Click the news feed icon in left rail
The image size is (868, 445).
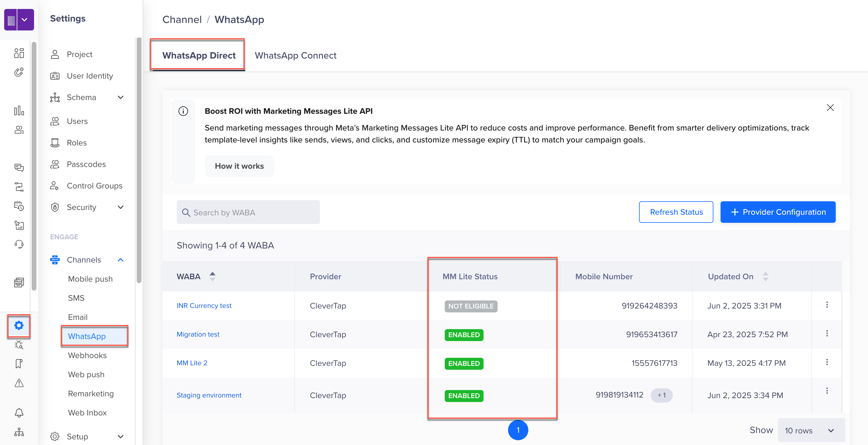click(x=19, y=283)
